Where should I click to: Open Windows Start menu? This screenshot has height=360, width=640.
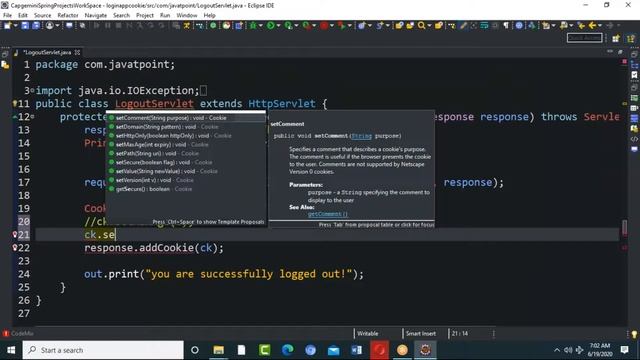point(11,350)
